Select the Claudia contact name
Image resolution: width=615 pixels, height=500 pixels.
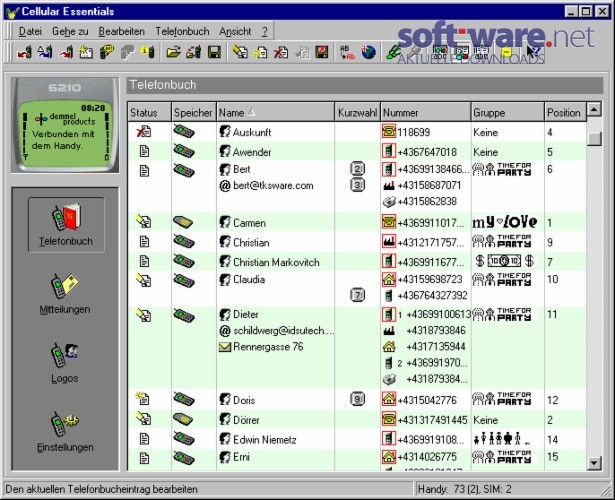point(249,279)
